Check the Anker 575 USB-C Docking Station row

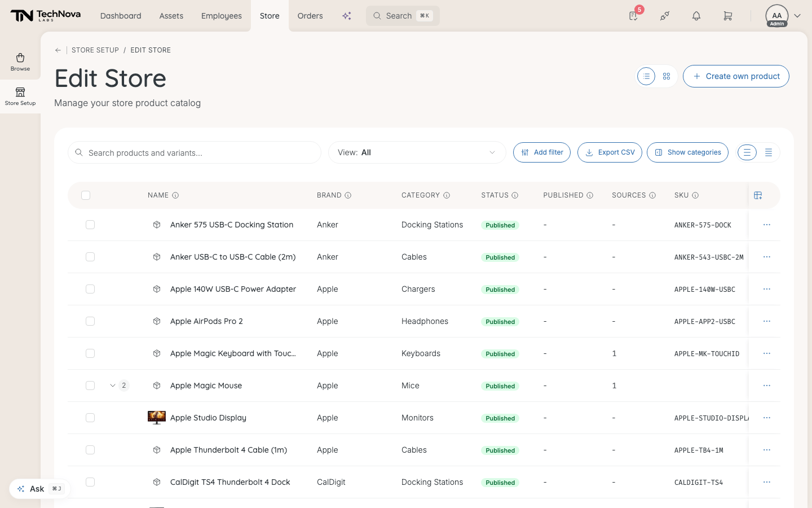(x=90, y=225)
